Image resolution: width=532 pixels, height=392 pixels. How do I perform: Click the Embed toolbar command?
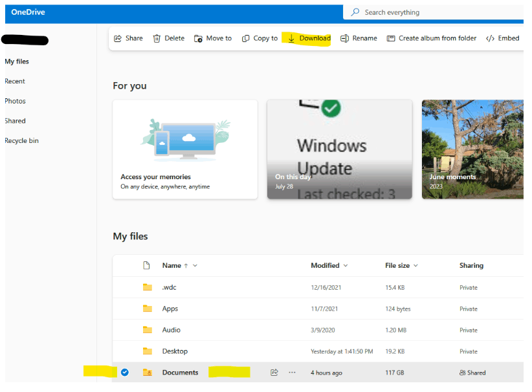click(x=502, y=38)
